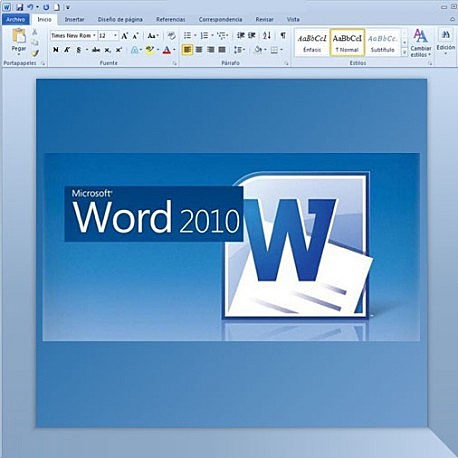Grow font size with large A icon
The width and height of the screenshot is (458, 458).
point(124,36)
